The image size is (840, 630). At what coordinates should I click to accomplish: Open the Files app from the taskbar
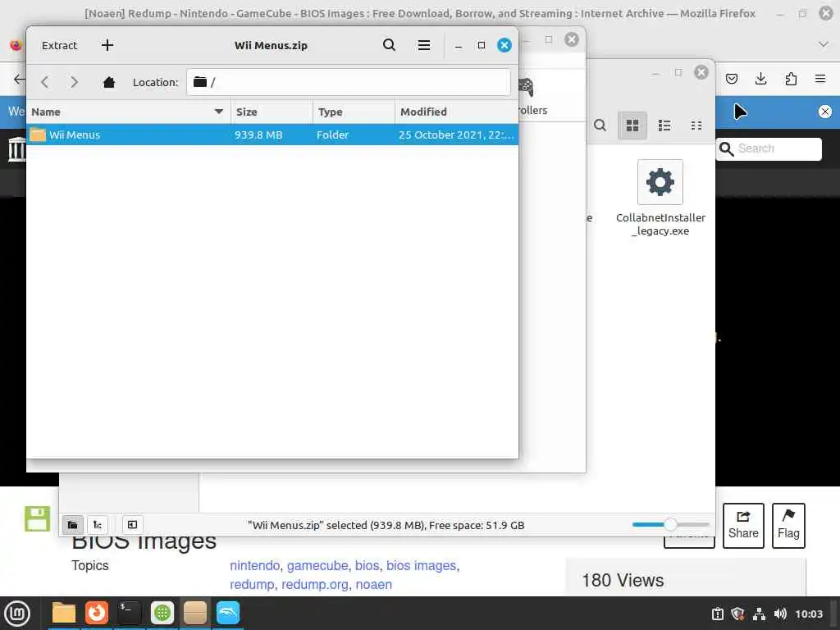coord(64,613)
